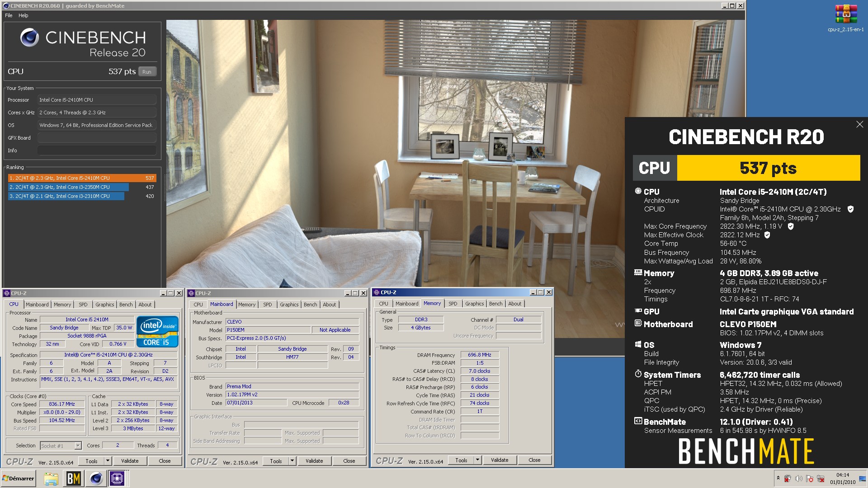Screen dimensions: 868x488
Task: Click Tools button in right CPU-Z window
Action: [x=462, y=460]
